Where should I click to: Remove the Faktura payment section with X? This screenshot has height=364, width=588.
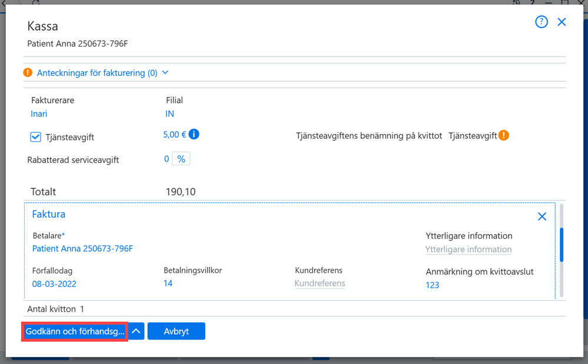(542, 216)
